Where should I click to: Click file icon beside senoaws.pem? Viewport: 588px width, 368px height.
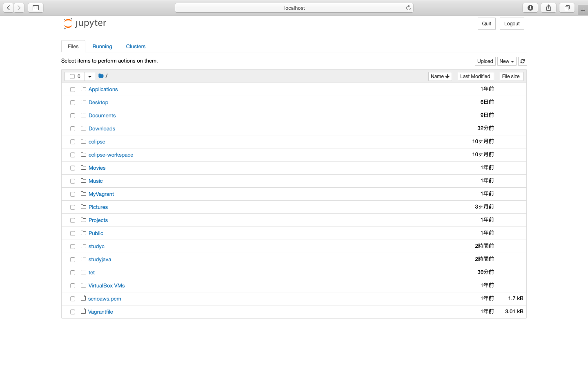pos(83,298)
